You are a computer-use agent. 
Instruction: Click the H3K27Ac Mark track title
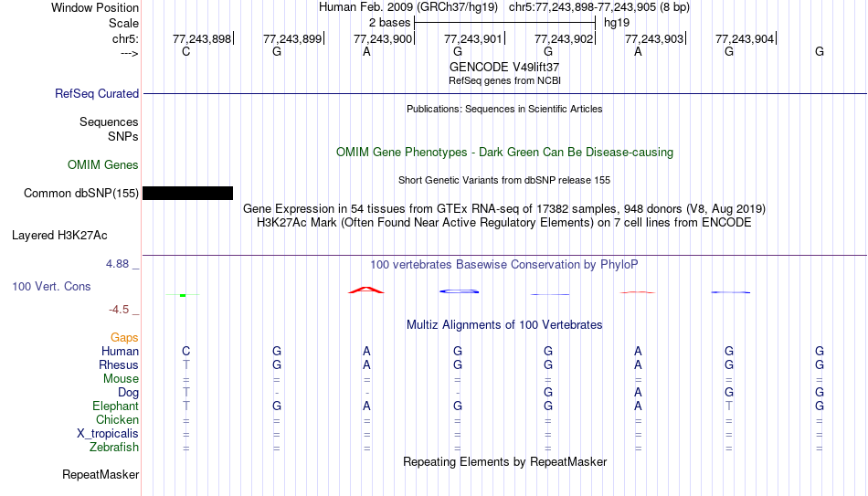coord(504,223)
